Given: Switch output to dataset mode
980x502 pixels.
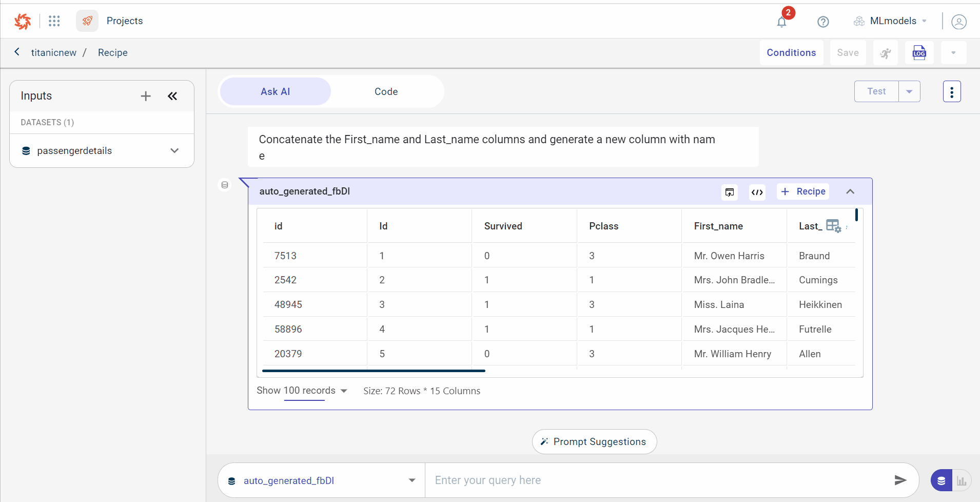Looking at the screenshot, I should [x=942, y=481].
